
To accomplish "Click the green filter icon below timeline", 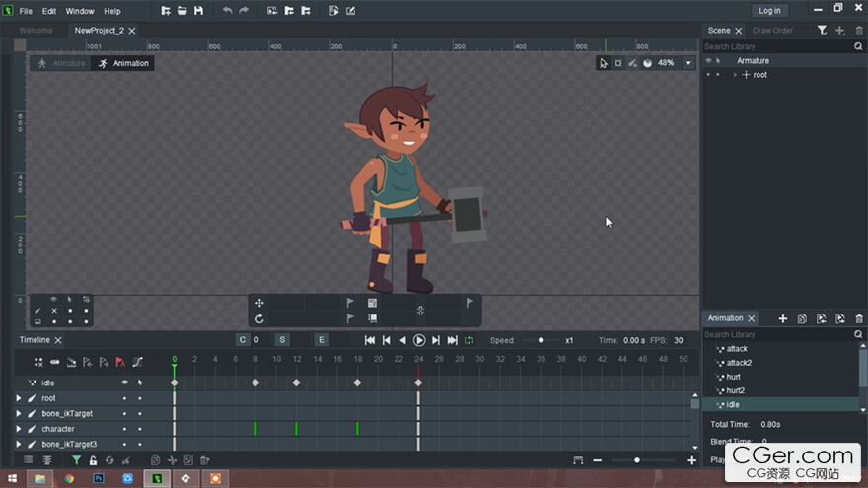I will click(x=76, y=460).
